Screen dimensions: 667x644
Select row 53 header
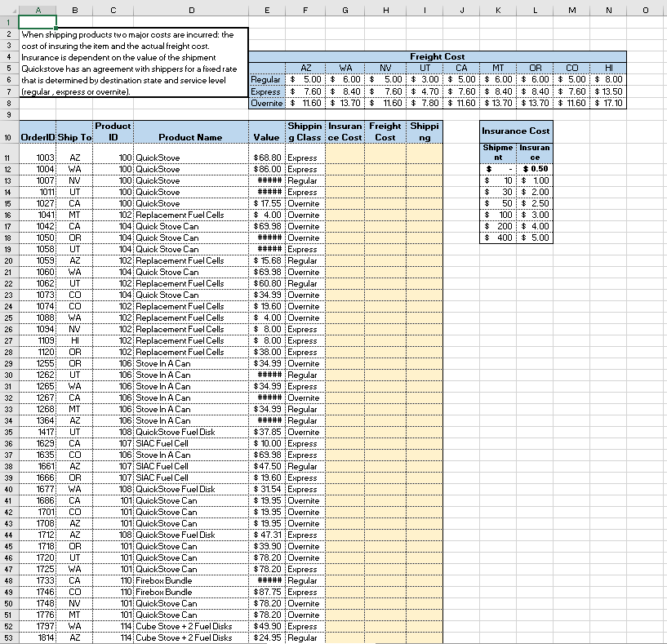[8, 637]
